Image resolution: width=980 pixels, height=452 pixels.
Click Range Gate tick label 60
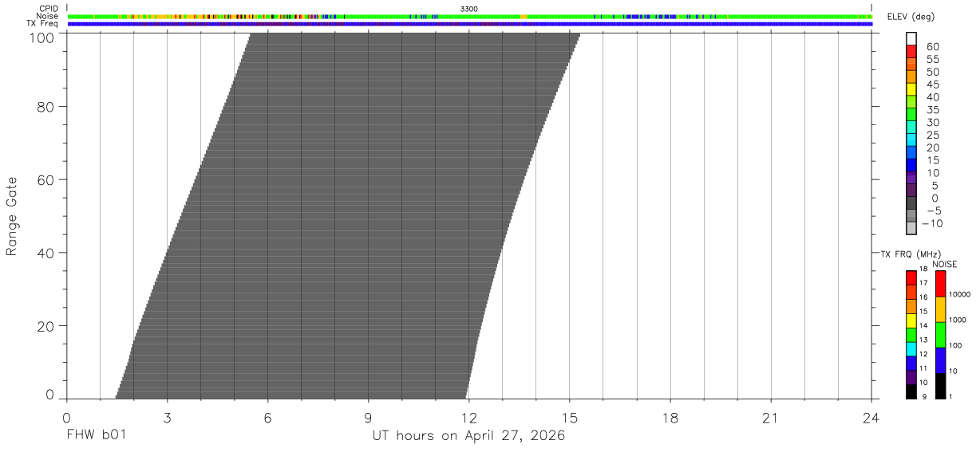tap(45, 180)
